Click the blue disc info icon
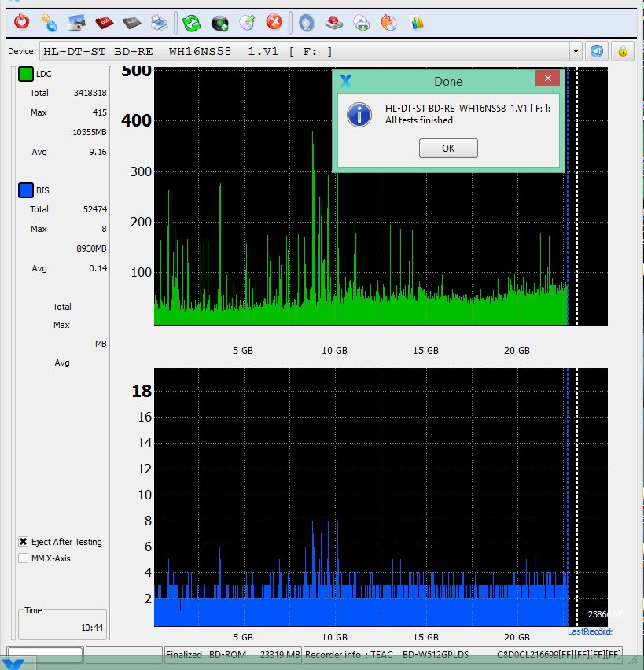This screenshot has width=644, height=670. click(307, 23)
